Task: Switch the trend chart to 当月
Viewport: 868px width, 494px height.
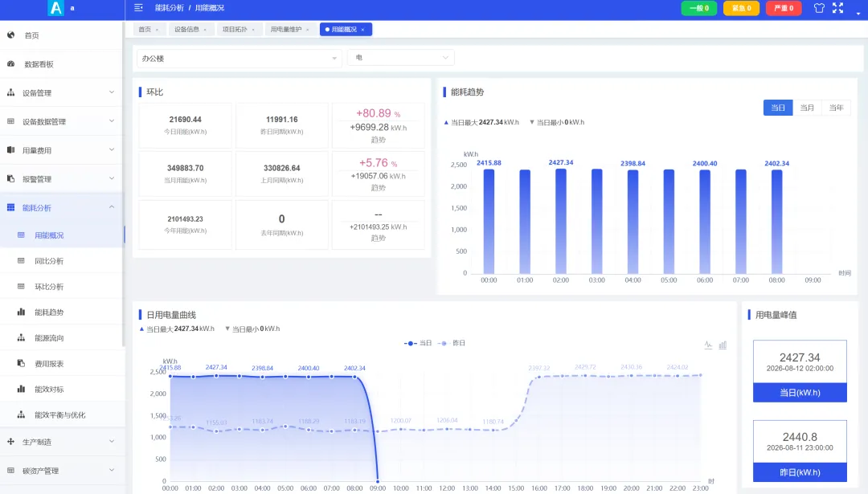Action: tap(807, 108)
